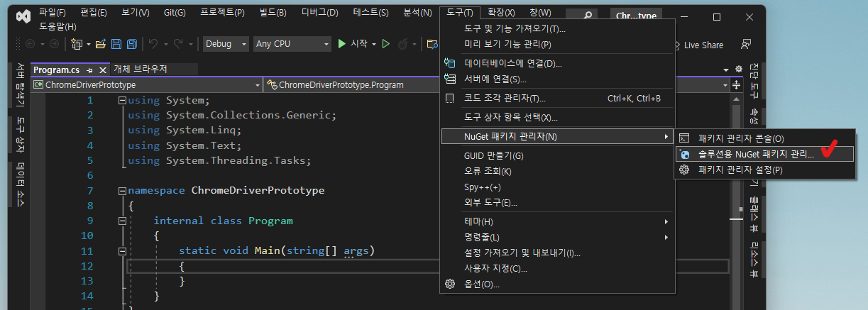868x310 pixels.
Task: Start debugging with green play 시작 button
Action: pos(353,44)
